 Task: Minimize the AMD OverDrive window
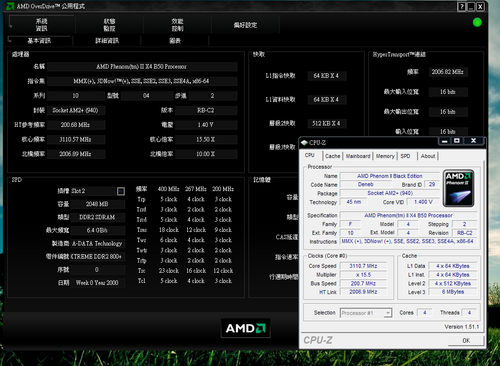tap(471, 7)
